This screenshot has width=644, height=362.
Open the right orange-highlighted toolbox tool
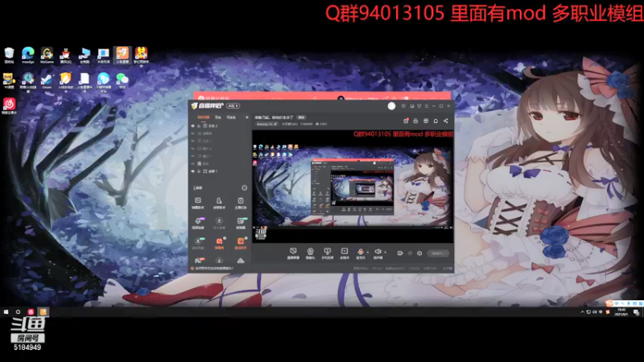click(x=241, y=243)
